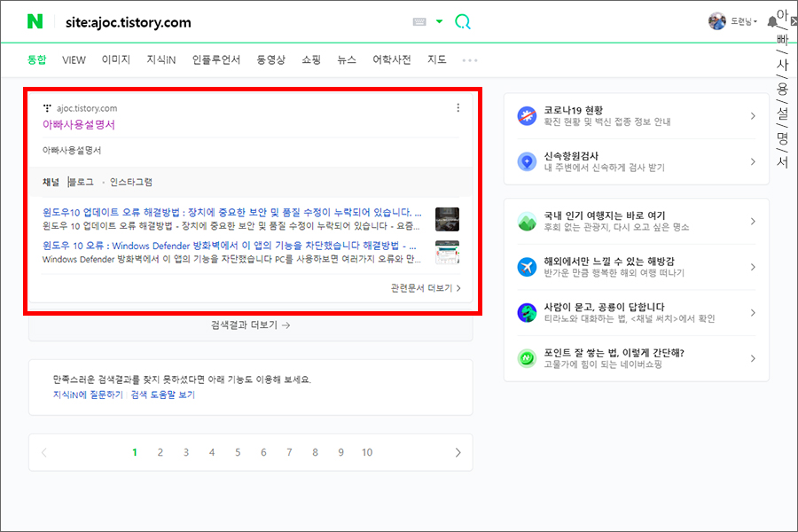Open the account name dropdown
This screenshot has height=532, width=798.
744,21
